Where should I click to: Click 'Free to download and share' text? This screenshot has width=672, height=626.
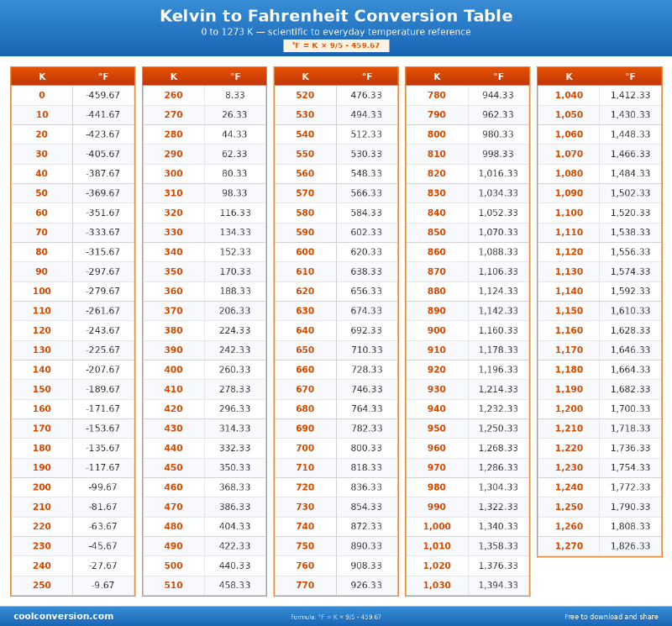coord(612,617)
